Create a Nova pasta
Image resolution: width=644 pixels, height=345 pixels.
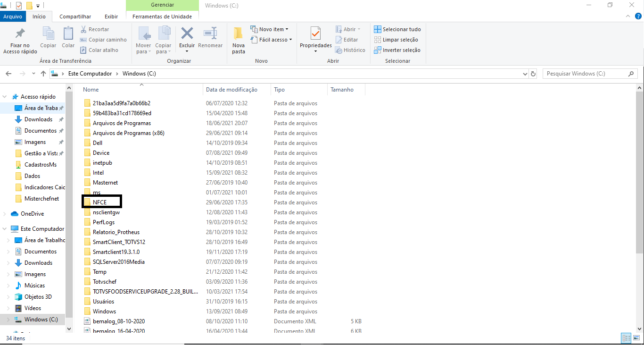(x=239, y=40)
